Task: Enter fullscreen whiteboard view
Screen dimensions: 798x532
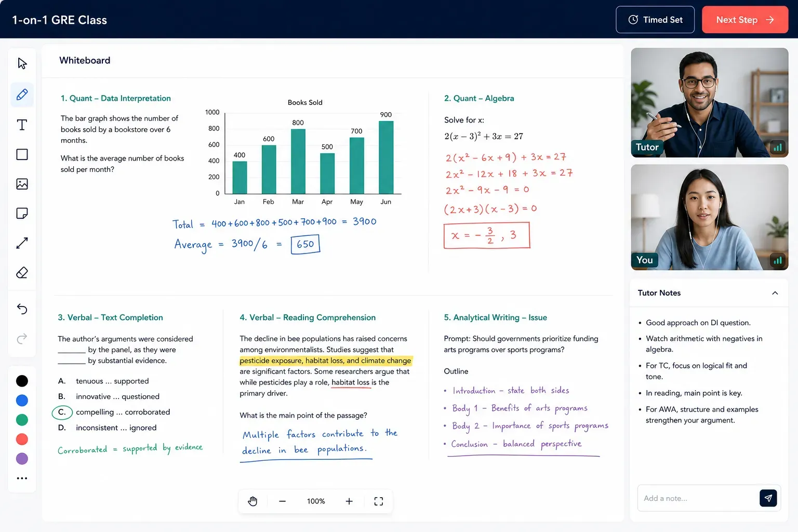Action: (x=379, y=501)
